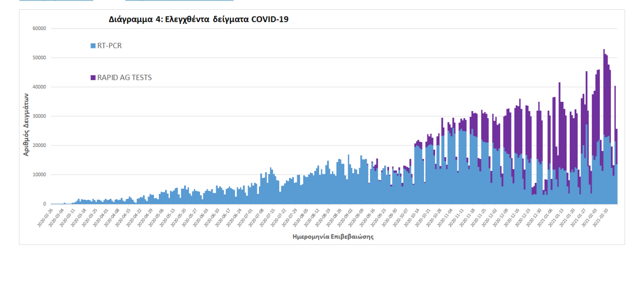Click the blue RT-PCR legend swatch
The height and width of the screenshot is (289, 644).
[93, 46]
